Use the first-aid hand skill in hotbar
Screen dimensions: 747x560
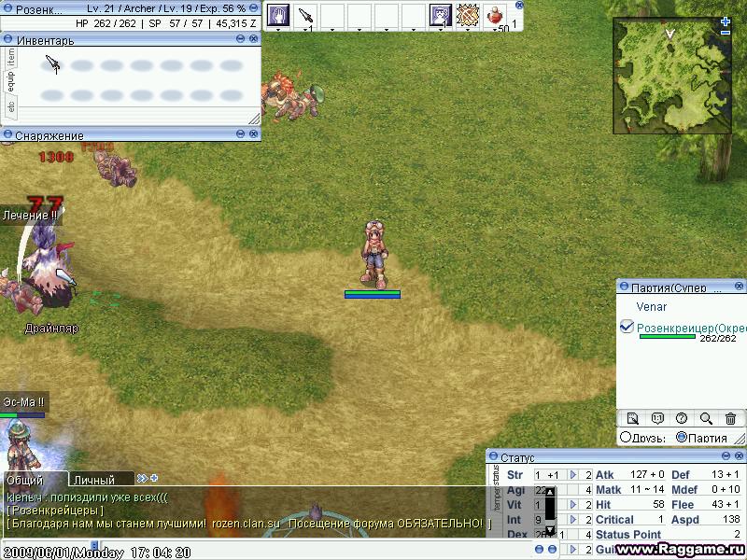[278, 15]
